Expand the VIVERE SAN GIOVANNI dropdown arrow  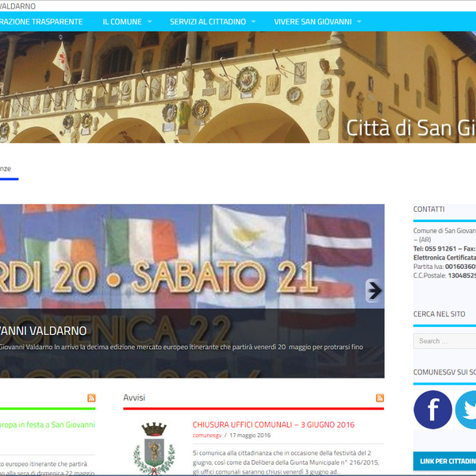point(359,21)
